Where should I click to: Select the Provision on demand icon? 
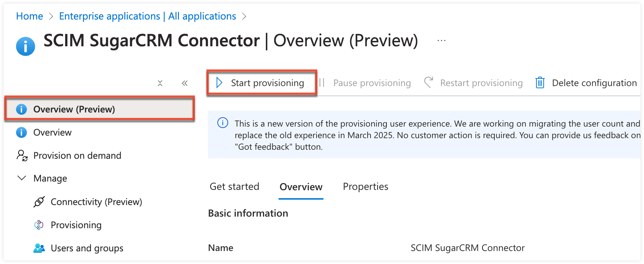(22, 156)
